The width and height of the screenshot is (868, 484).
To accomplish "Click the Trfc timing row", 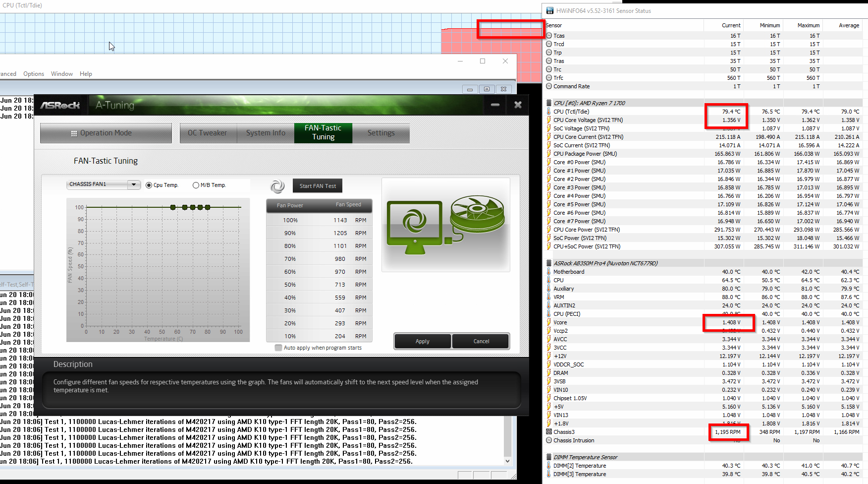I will [704, 78].
